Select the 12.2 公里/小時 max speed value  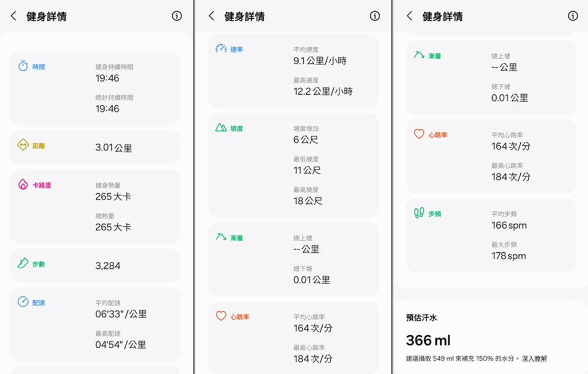(323, 91)
